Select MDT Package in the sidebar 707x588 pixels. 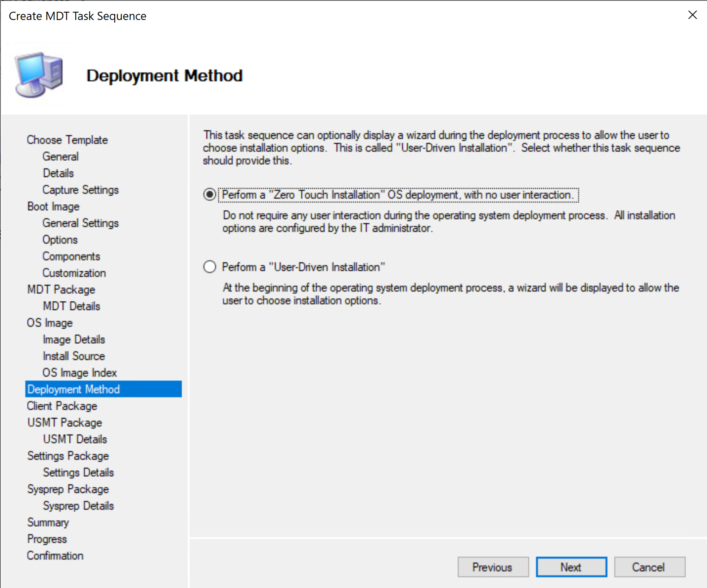click(x=61, y=289)
